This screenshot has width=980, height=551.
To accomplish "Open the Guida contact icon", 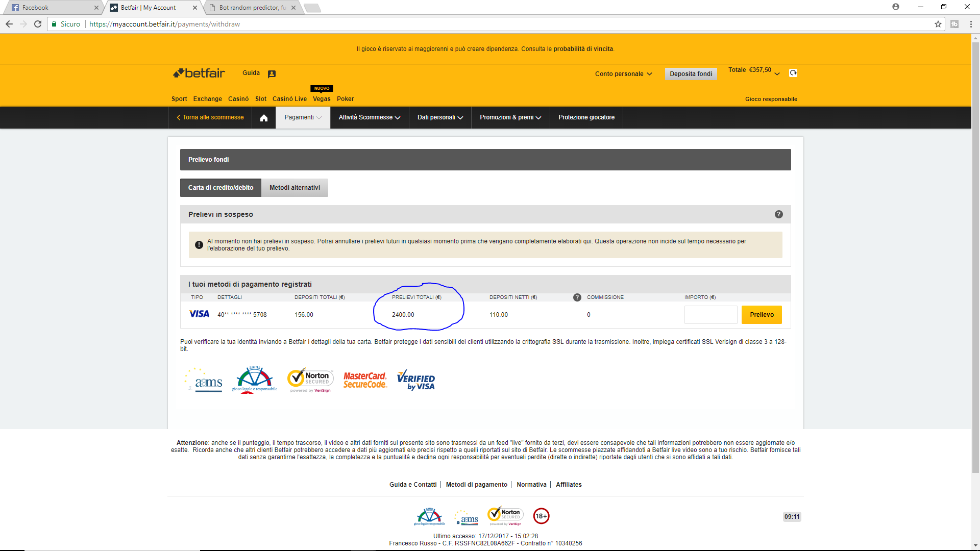I will click(272, 74).
